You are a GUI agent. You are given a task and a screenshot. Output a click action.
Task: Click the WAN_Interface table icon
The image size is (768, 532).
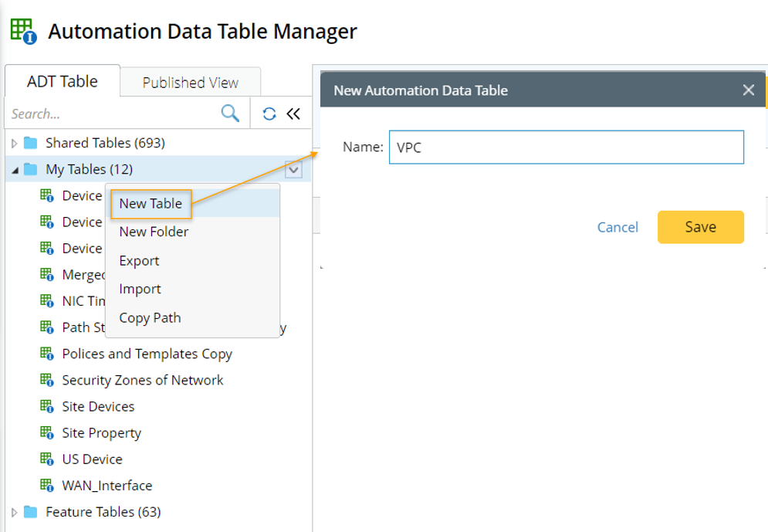click(x=46, y=486)
